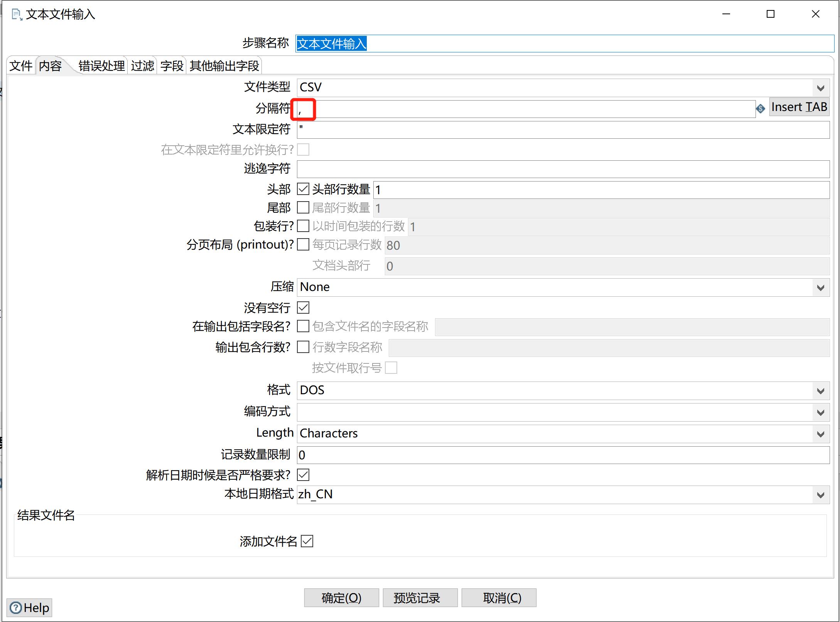Toggle the 没有空行 checkbox
This screenshot has width=840, height=622.
tap(303, 308)
